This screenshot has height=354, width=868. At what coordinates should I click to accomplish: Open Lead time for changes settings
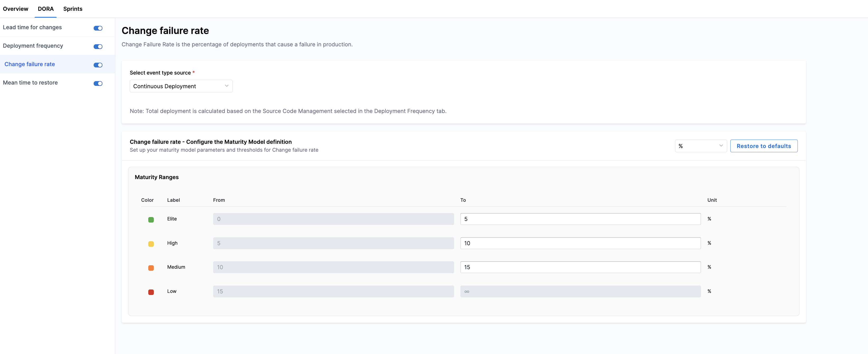[32, 27]
